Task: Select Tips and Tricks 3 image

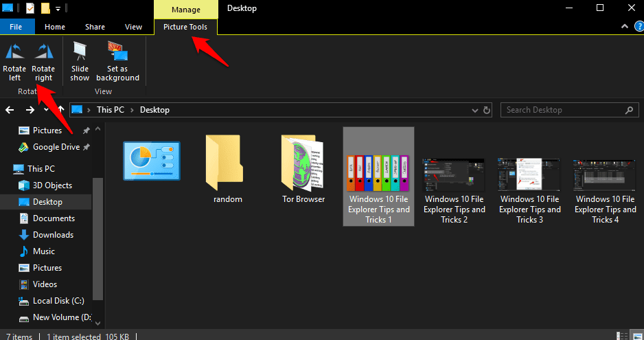Action: pyautogui.click(x=529, y=191)
